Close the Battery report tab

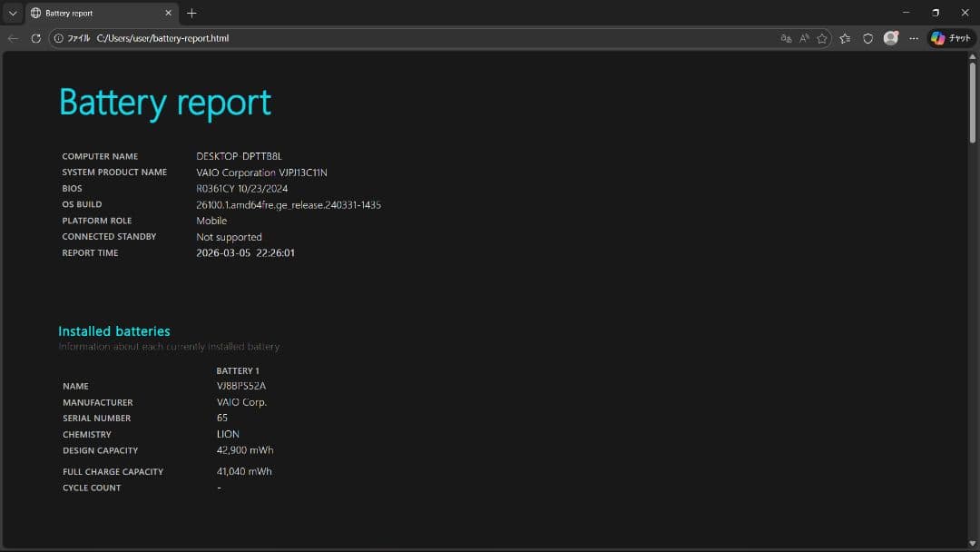coord(169,13)
